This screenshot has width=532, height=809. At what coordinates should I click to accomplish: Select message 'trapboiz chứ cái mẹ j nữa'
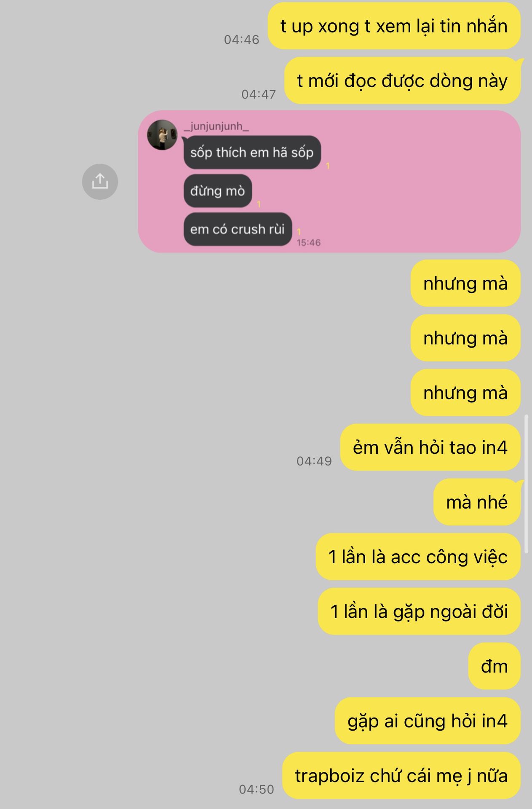pyautogui.click(x=401, y=776)
